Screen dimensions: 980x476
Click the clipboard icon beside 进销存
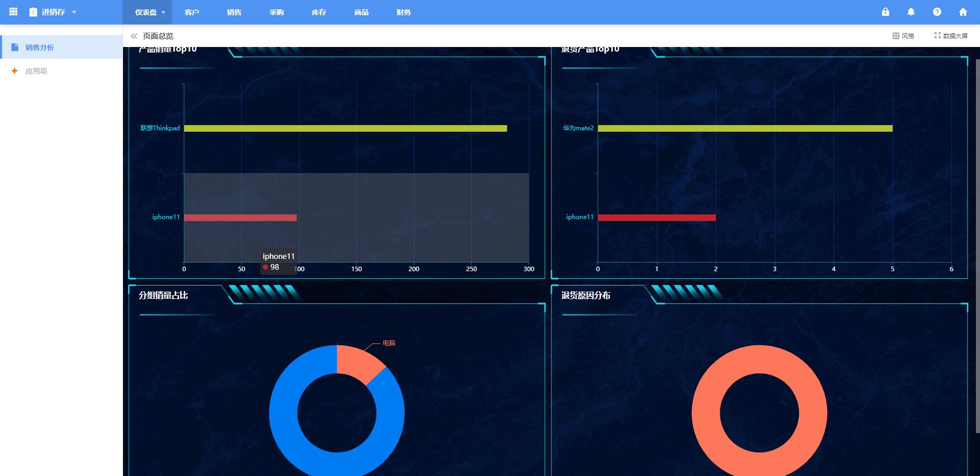[33, 12]
